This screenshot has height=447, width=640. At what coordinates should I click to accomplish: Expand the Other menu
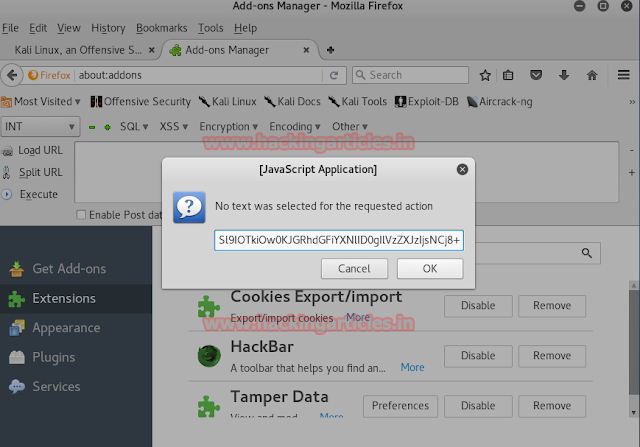(350, 127)
